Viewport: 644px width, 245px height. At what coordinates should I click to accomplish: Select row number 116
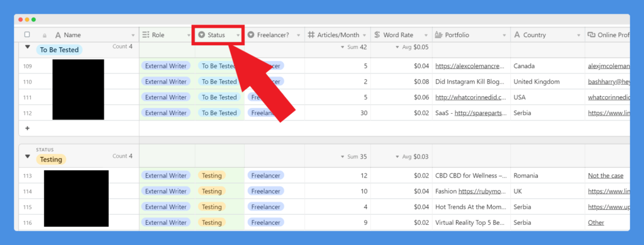click(x=27, y=222)
